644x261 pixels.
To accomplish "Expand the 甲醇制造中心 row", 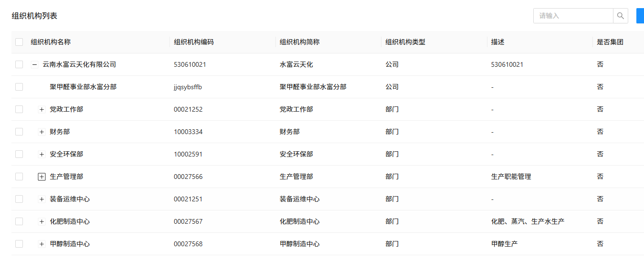I will (x=42, y=244).
